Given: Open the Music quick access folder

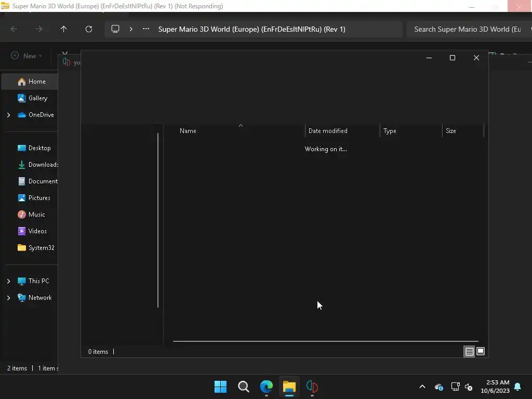Looking at the screenshot, I should click(x=31, y=215).
